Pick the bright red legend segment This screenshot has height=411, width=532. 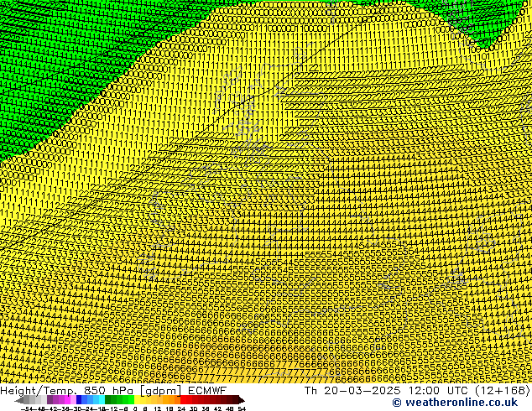point(183,400)
